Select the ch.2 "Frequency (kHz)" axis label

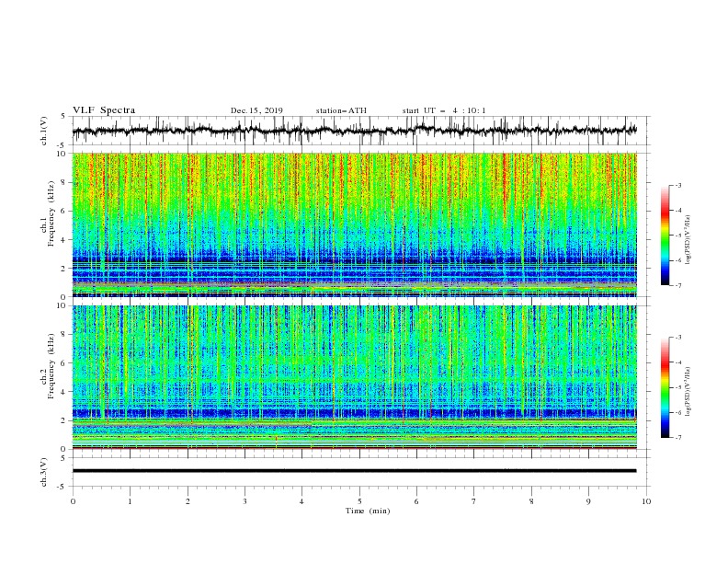coord(51,366)
